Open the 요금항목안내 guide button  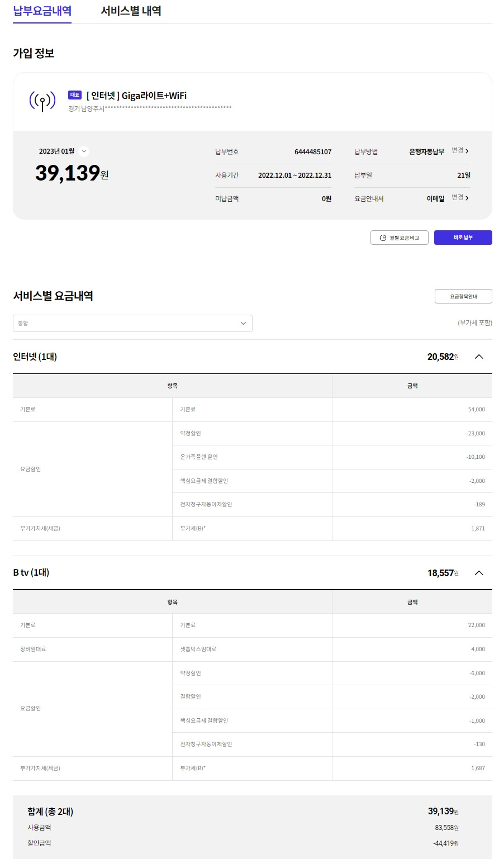click(x=463, y=296)
